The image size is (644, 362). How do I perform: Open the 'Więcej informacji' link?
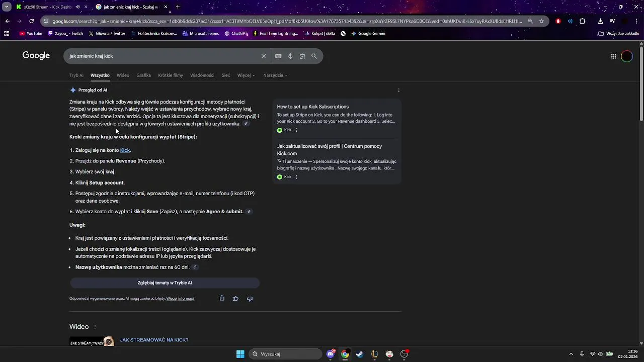coord(180,299)
